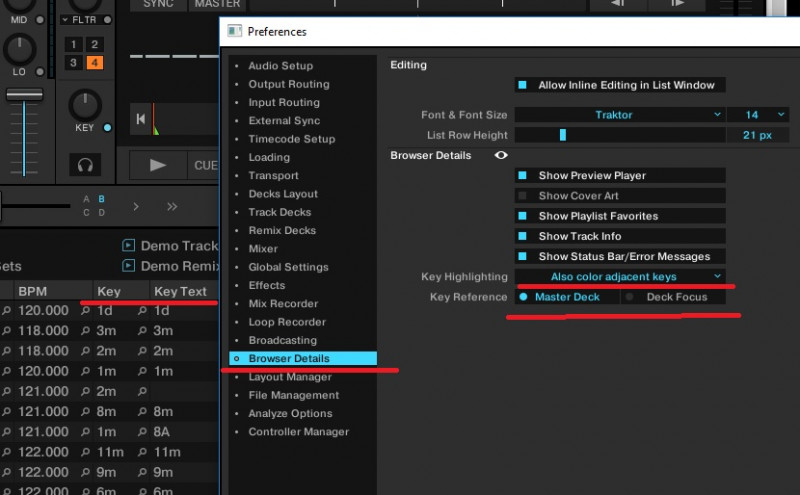Open Remix Decks preferences
Image resolution: width=800 pixels, height=495 pixels.
tap(282, 230)
